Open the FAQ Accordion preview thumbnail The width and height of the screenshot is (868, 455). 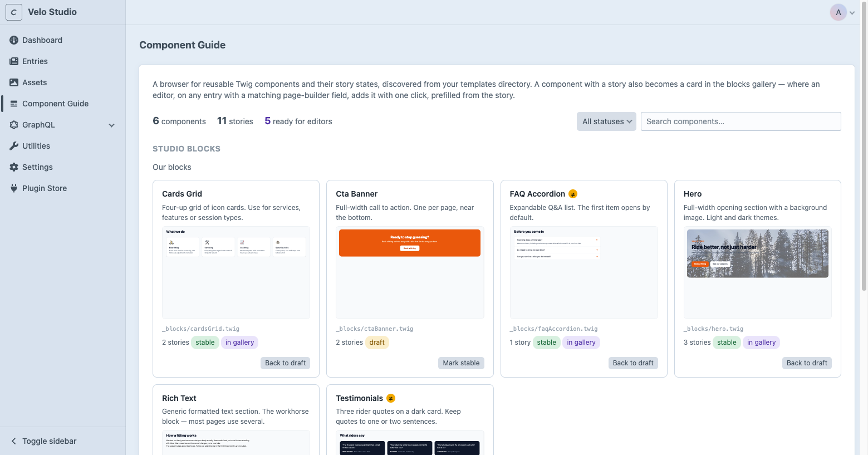(584, 272)
